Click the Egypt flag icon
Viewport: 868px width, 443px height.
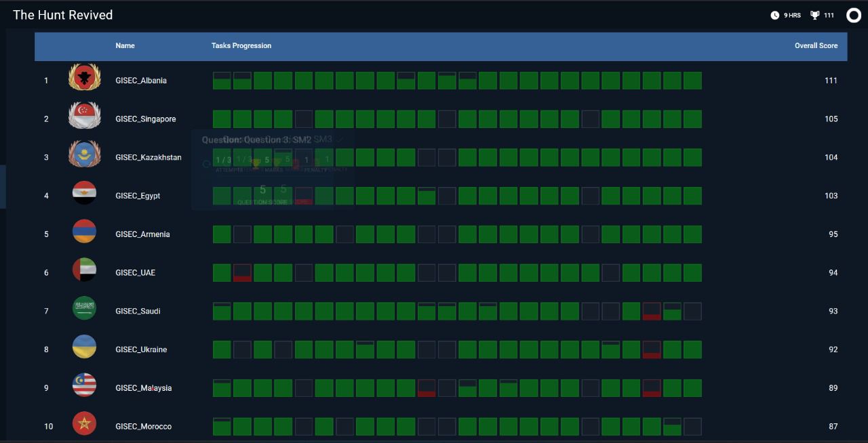coord(85,193)
